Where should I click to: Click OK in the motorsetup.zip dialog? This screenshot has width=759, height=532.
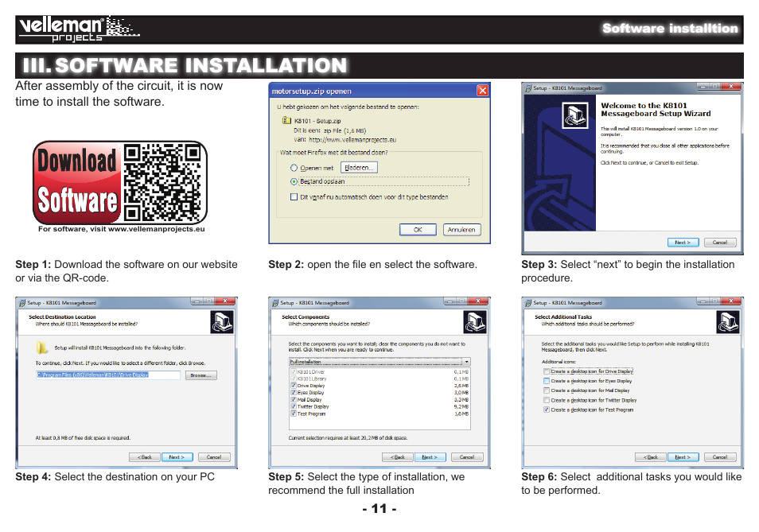(418, 230)
